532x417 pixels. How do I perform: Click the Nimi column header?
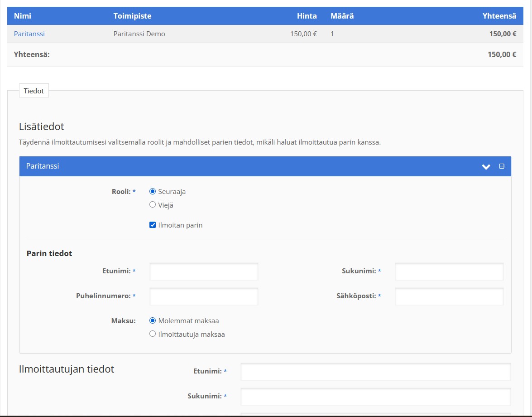coord(23,16)
